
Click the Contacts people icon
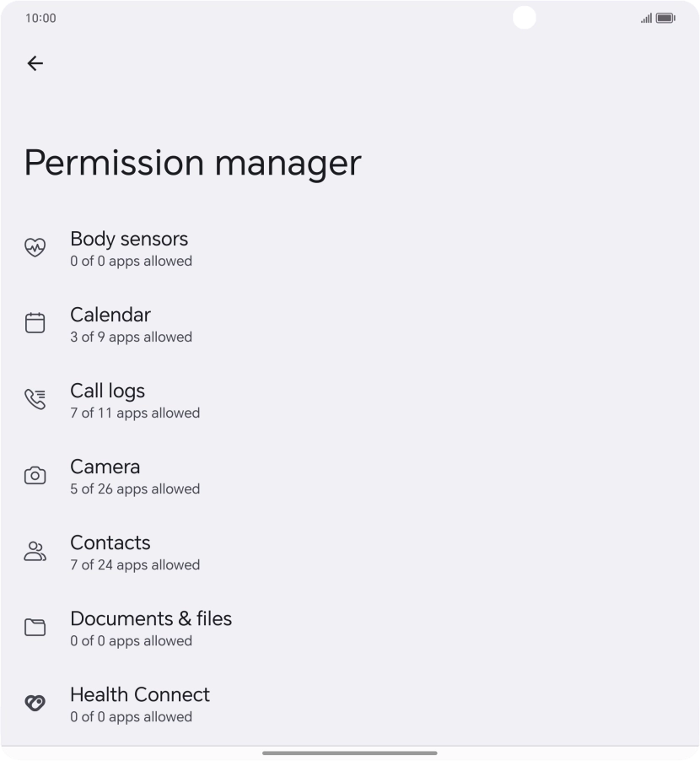click(35, 550)
